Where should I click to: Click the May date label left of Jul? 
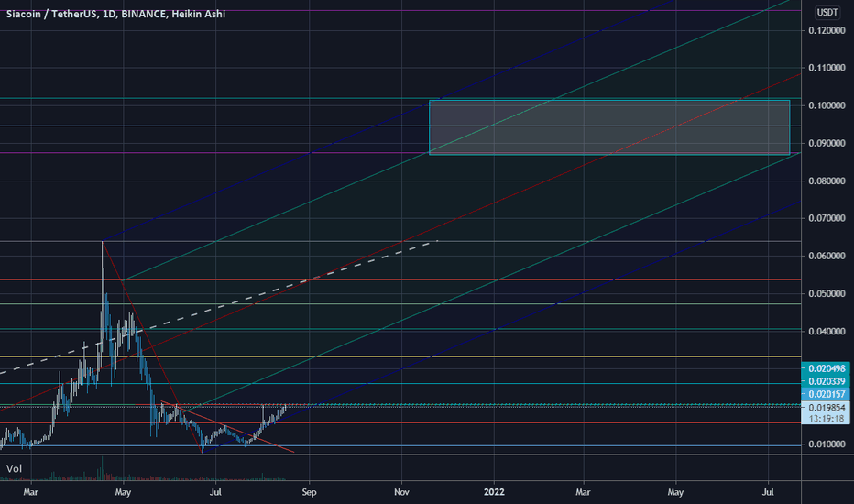click(x=123, y=492)
